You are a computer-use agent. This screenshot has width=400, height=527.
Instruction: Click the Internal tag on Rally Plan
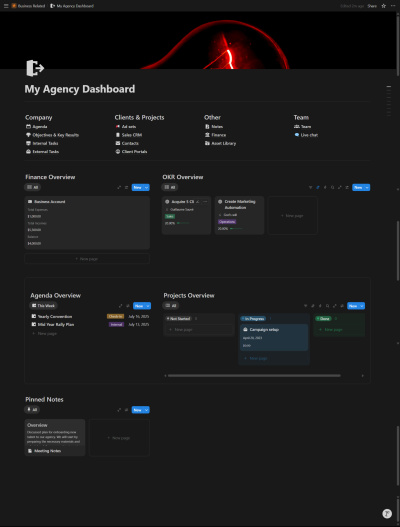117,325
